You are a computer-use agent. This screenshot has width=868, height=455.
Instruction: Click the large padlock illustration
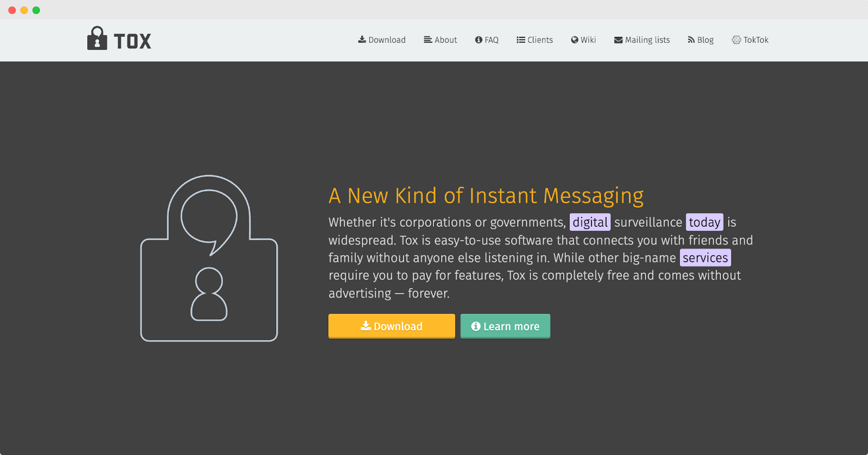pyautogui.click(x=209, y=258)
